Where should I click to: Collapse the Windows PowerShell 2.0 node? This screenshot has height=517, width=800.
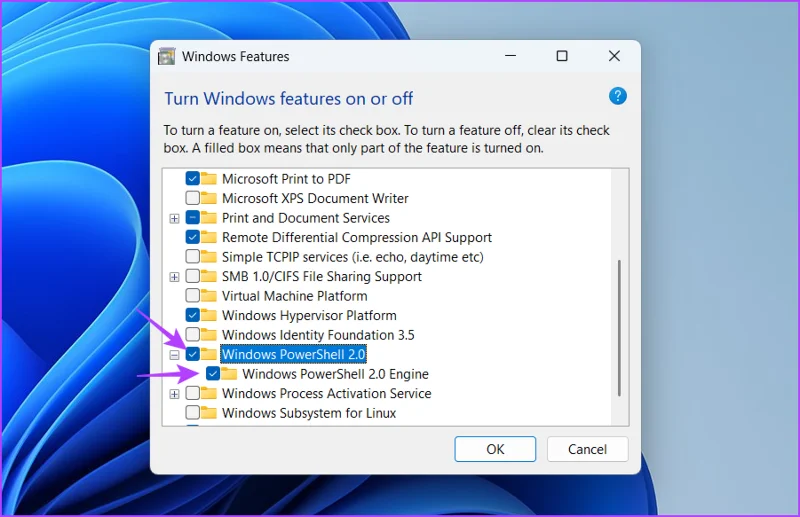pyautogui.click(x=174, y=355)
